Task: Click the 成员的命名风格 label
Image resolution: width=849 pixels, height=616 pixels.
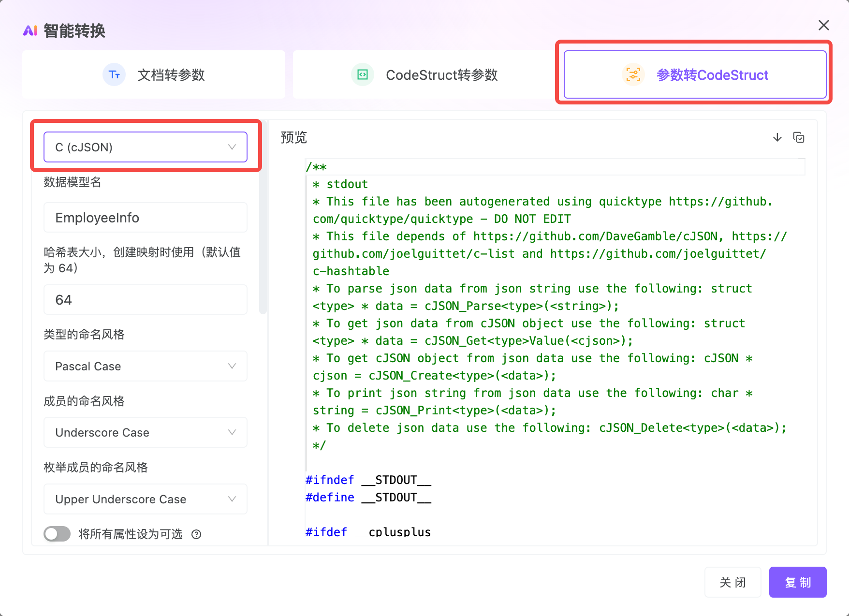Action: [x=84, y=401]
